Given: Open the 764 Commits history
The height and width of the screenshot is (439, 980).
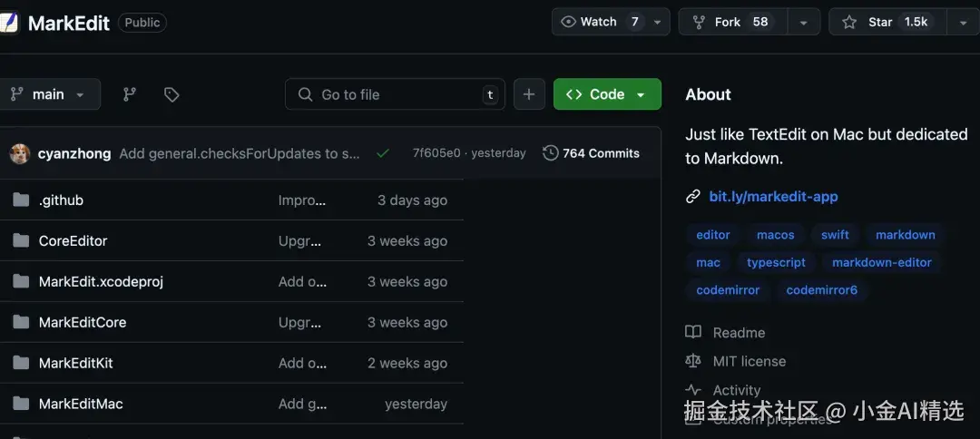Looking at the screenshot, I should pos(592,153).
